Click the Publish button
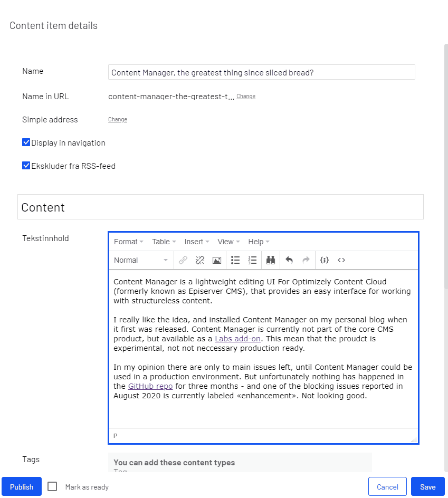Screen dimensions: 448x498 point(22,486)
